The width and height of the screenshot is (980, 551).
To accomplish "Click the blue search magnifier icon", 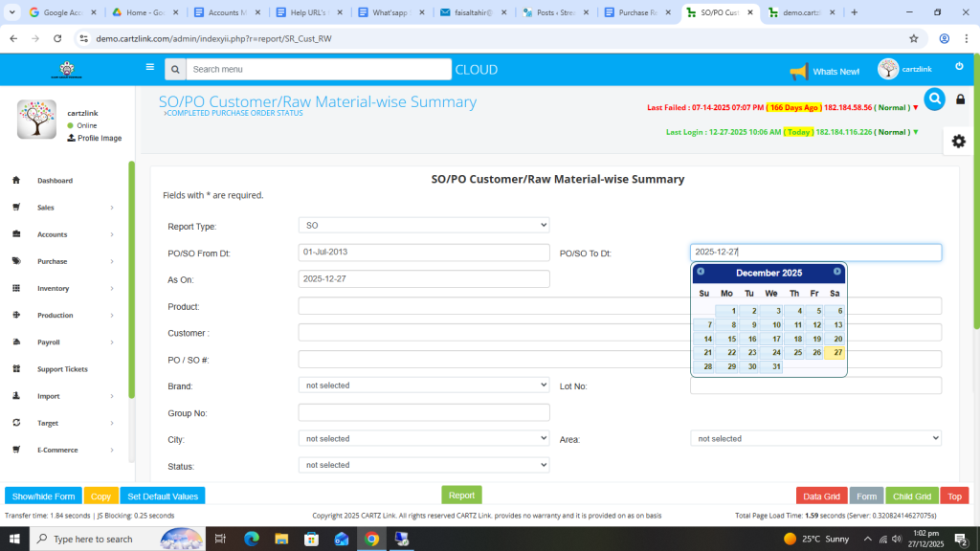I will pyautogui.click(x=934, y=99).
